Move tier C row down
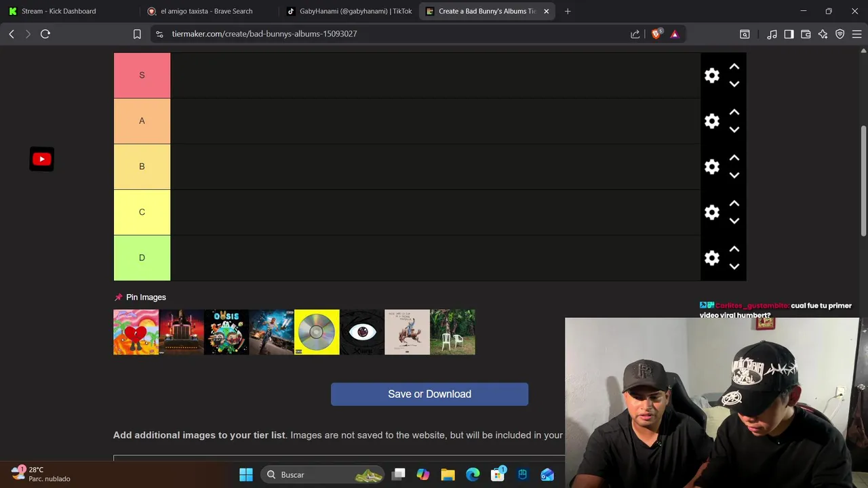The width and height of the screenshot is (868, 488). click(734, 221)
